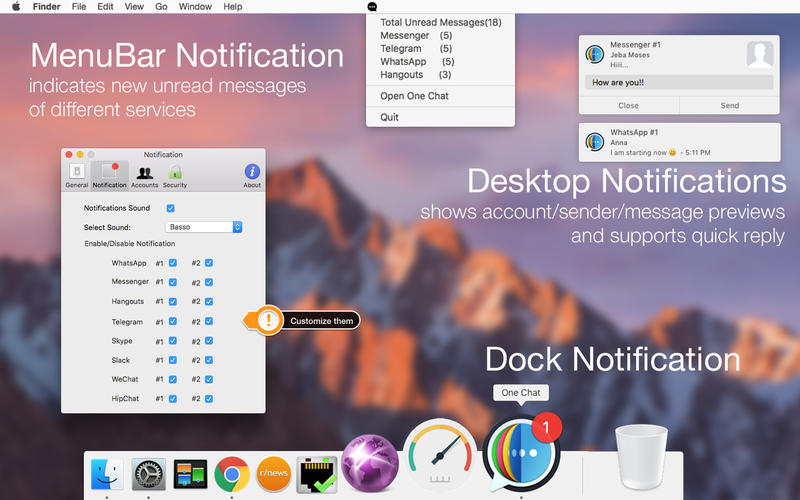Open the Finder menu in menu bar
This screenshot has width=800, height=500.
[46, 7]
